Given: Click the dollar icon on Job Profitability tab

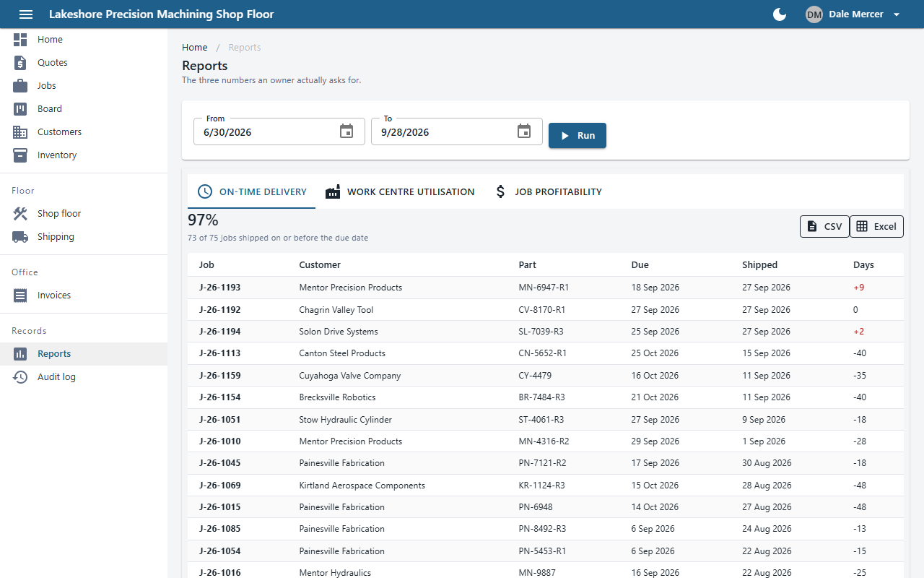Looking at the screenshot, I should point(500,192).
